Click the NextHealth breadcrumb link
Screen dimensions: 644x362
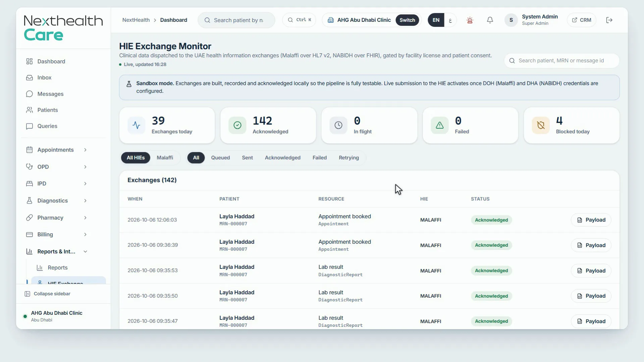tap(136, 20)
